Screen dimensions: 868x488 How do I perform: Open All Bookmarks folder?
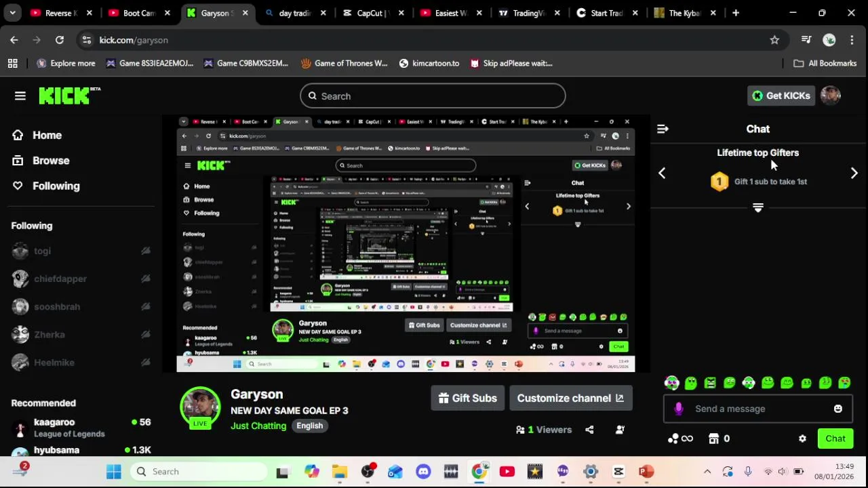coord(825,63)
